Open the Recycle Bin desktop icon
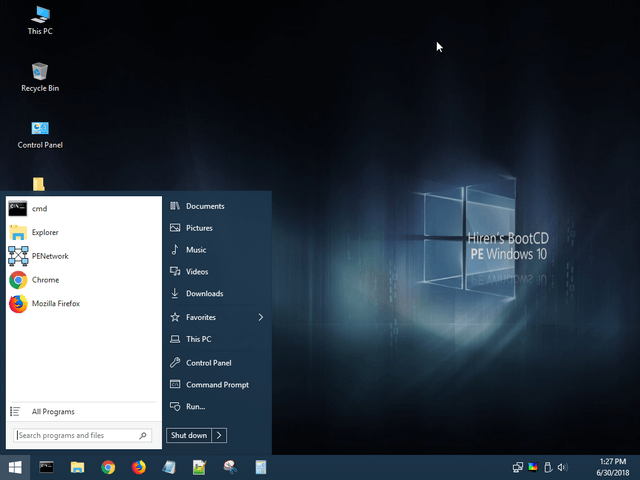 (40, 76)
